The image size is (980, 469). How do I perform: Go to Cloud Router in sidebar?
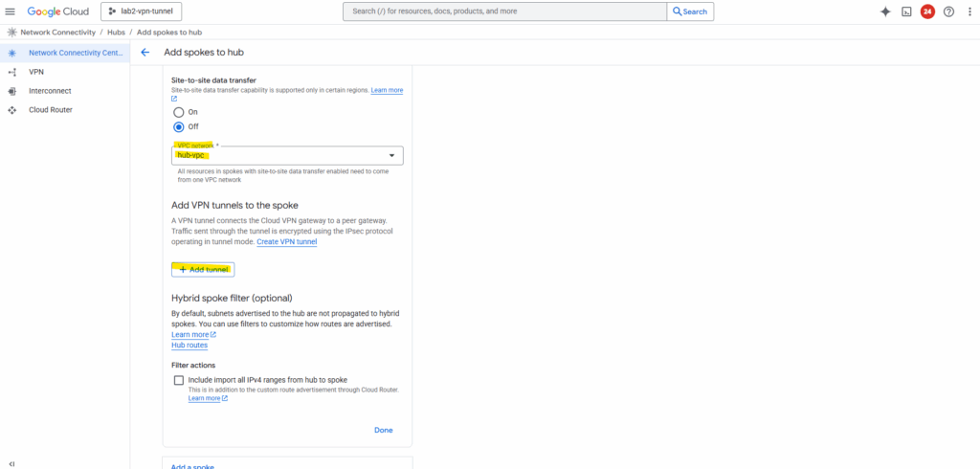pos(50,110)
